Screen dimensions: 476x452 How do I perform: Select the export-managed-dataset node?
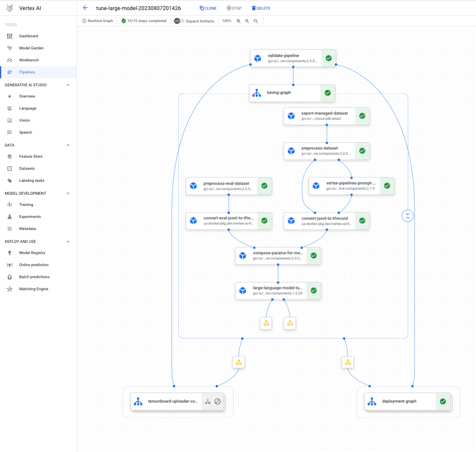pos(327,116)
